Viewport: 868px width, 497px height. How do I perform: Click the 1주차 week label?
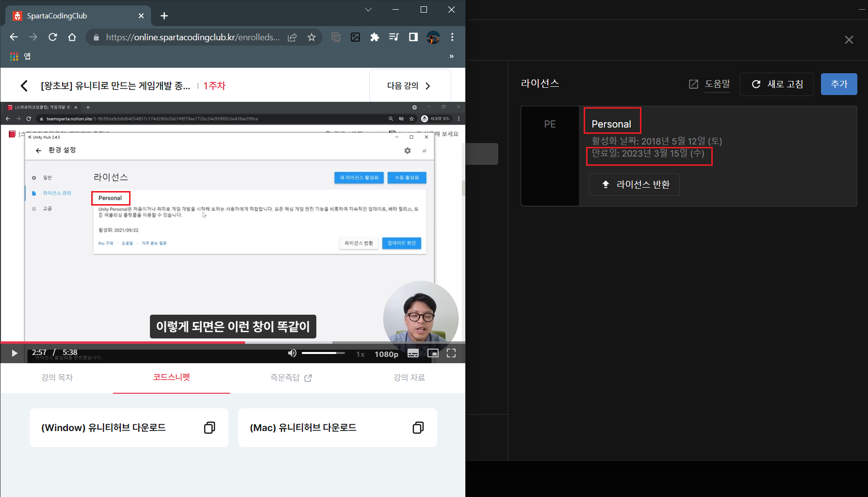pyautogui.click(x=214, y=86)
